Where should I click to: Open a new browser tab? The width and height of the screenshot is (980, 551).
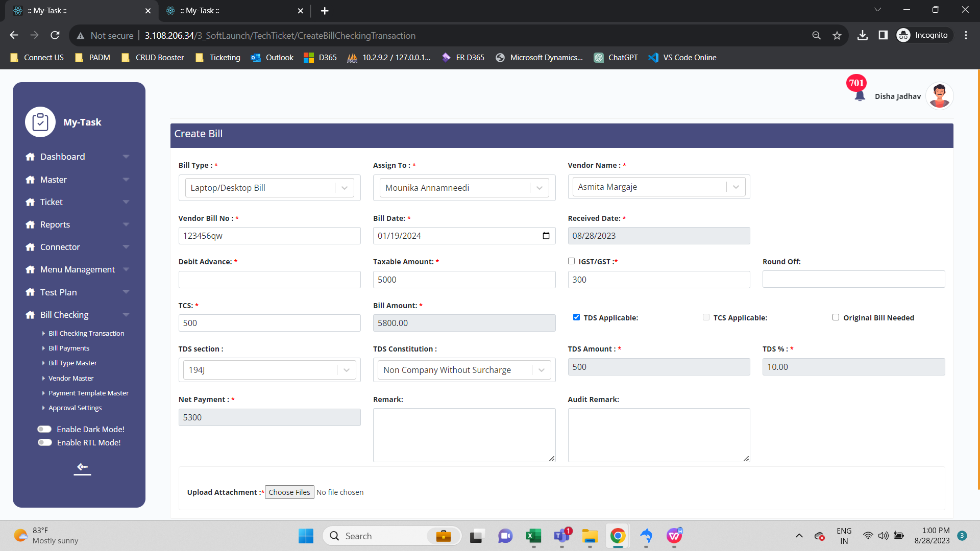[x=325, y=11]
